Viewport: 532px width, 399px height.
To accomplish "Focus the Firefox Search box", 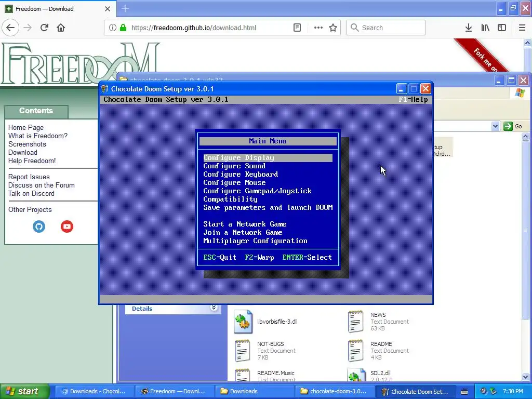I will coord(385,28).
